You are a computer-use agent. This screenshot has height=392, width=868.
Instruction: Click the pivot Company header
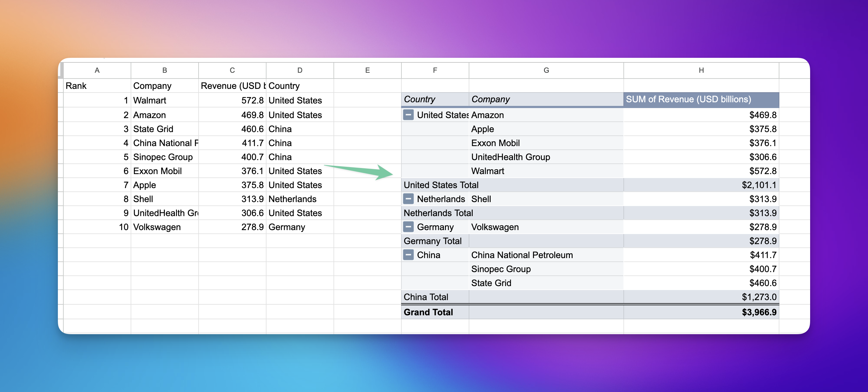click(x=546, y=99)
